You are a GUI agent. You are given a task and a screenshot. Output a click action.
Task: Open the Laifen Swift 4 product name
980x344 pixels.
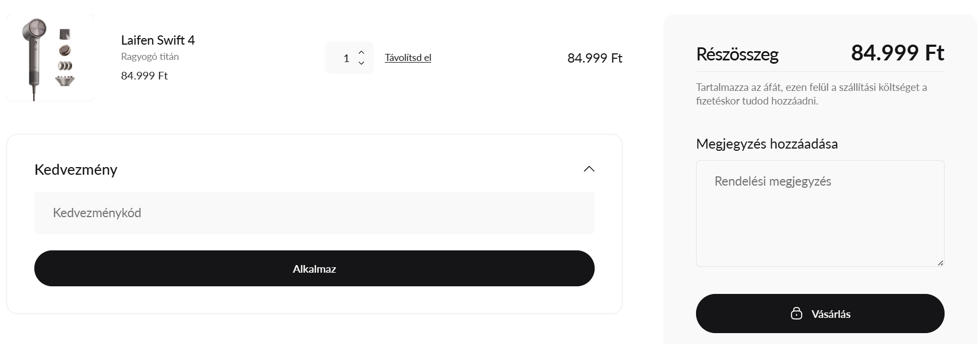(158, 40)
